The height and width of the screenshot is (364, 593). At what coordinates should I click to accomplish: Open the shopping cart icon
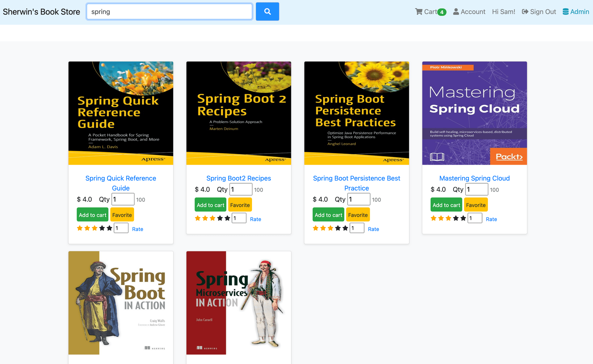tap(418, 12)
